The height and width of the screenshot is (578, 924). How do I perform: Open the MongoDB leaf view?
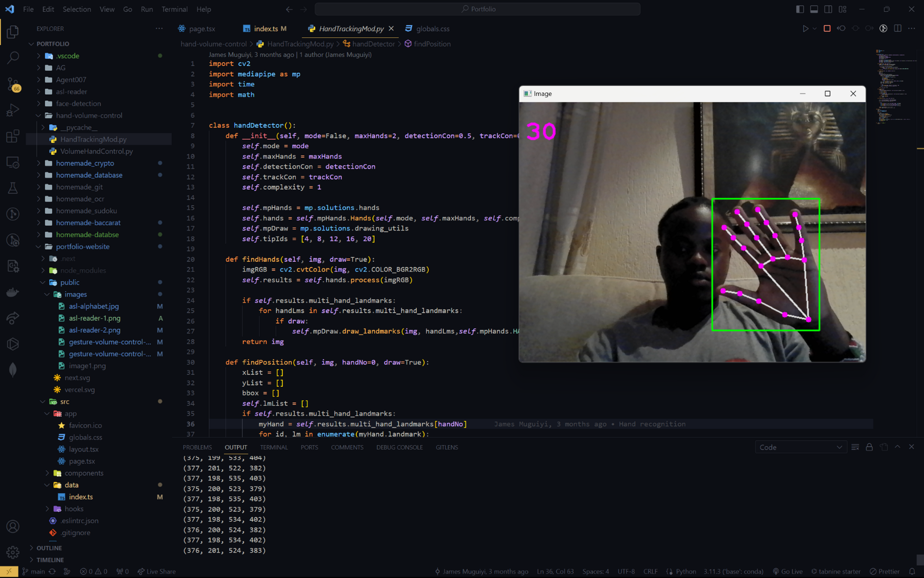pos(13,370)
